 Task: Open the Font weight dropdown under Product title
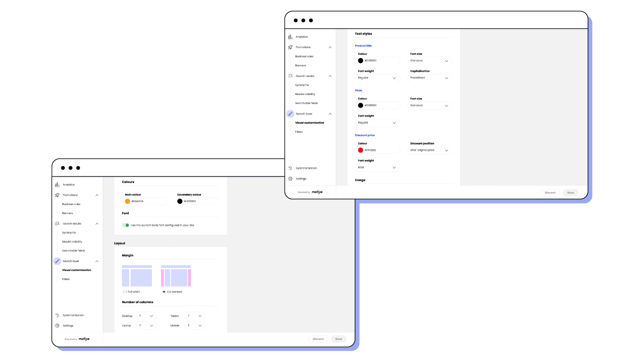(x=377, y=77)
